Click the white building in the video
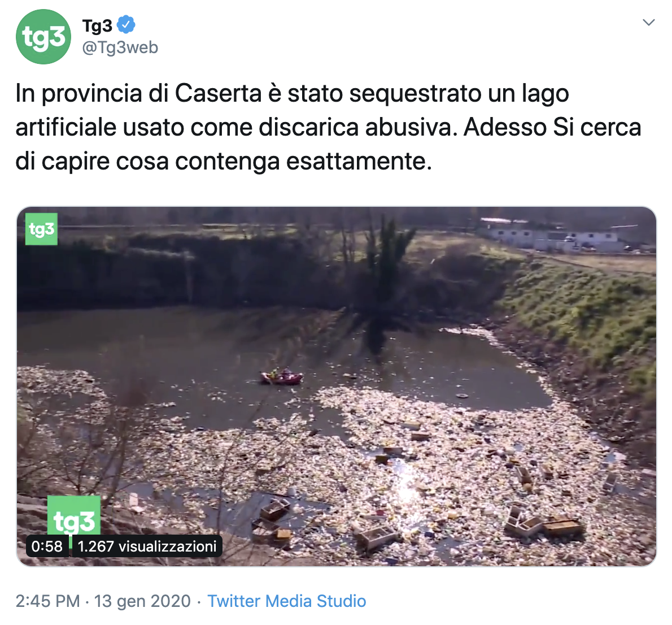 pos(553,236)
